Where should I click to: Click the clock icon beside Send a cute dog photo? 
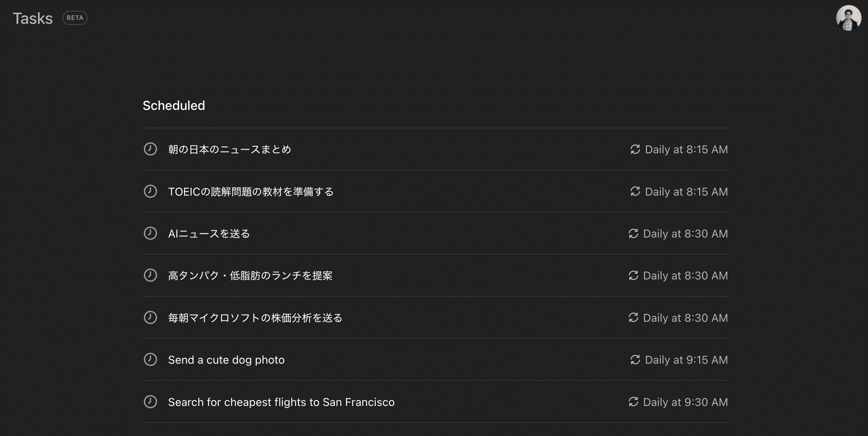(150, 359)
